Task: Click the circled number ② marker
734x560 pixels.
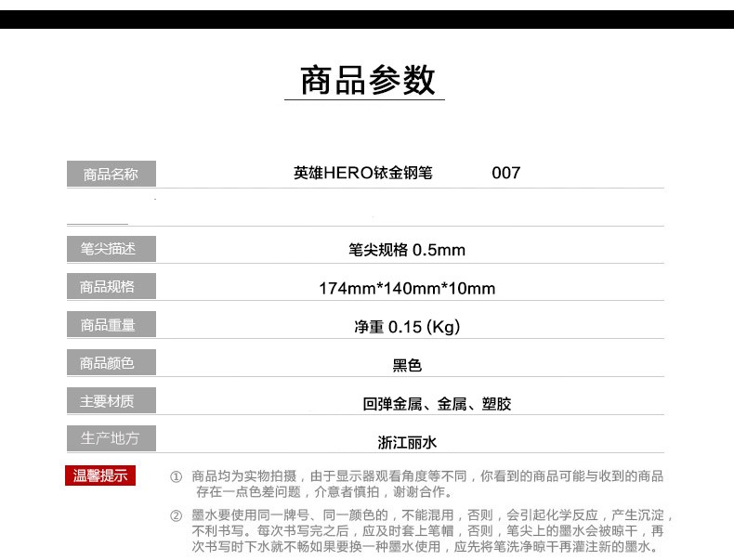Action: click(x=176, y=515)
